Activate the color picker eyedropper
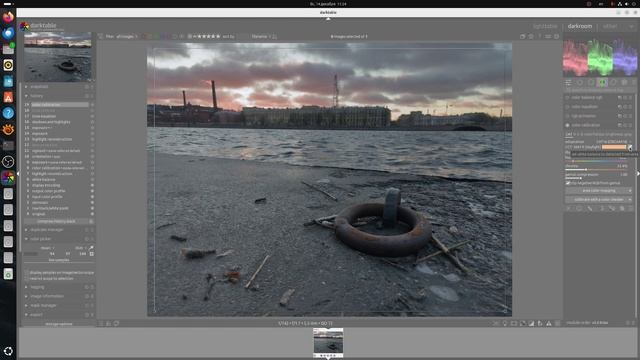The image size is (640, 360). coord(91,248)
